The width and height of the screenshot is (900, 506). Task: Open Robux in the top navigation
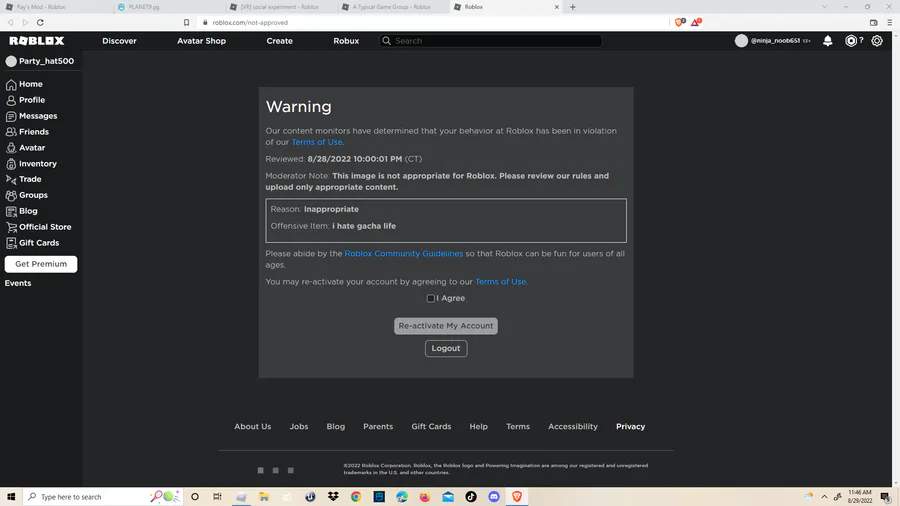[x=346, y=41]
